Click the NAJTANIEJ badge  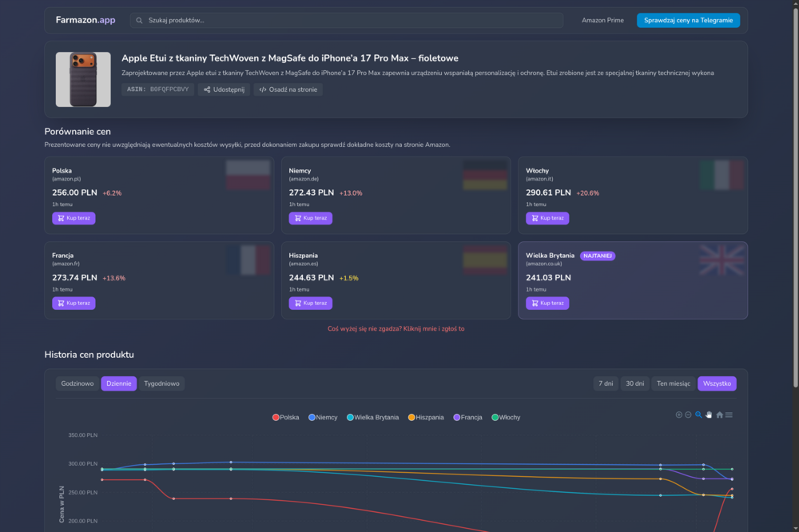click(597, 256)
